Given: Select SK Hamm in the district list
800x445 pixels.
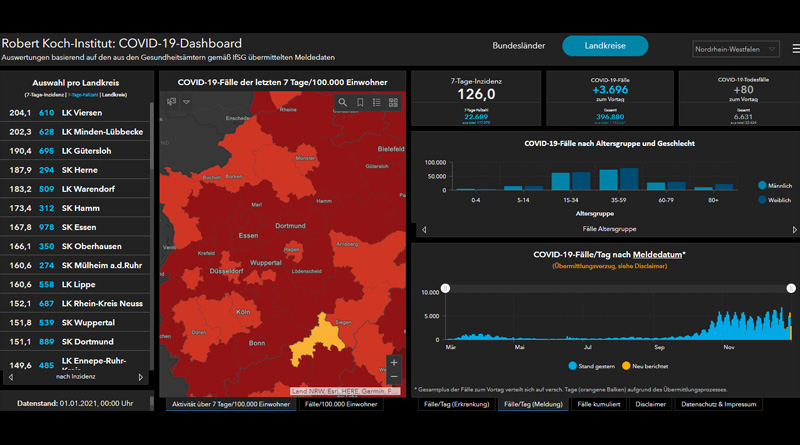Looking at the screenshot, I should 75,208.
